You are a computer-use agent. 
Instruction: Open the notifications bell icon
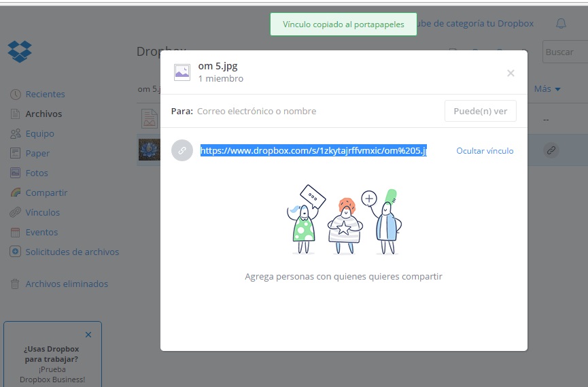point(561,24)
